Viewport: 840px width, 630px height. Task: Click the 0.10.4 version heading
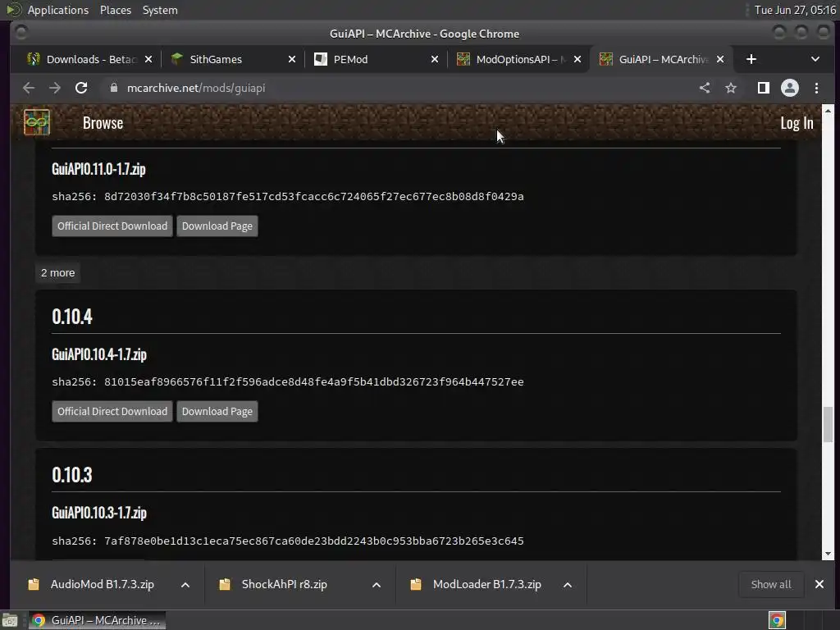(72, 317)
